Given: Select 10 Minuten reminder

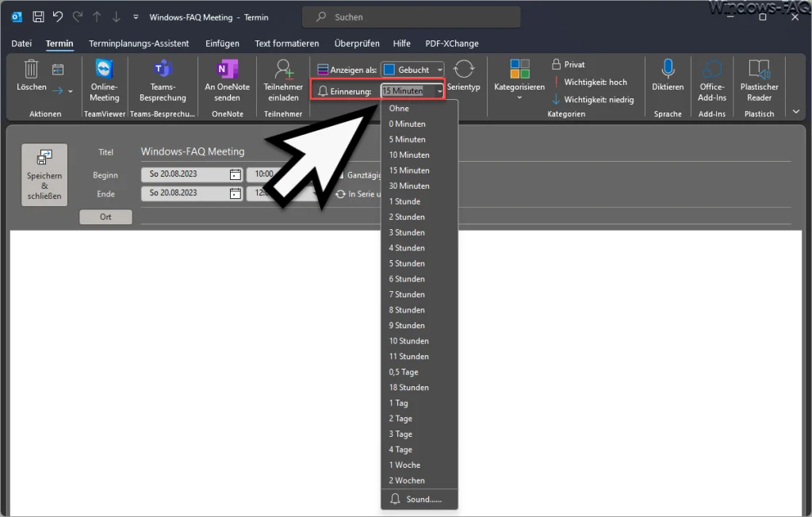Looking at the screenshot, I should 419,155.
